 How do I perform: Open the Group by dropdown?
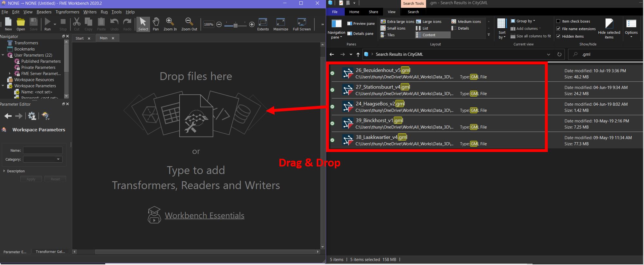click(x=523, y=21)
